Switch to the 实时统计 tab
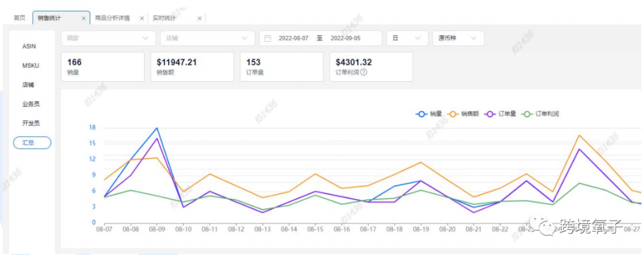Image resolution: width=644 pixels, height=255 pixels. click(165, 18)
